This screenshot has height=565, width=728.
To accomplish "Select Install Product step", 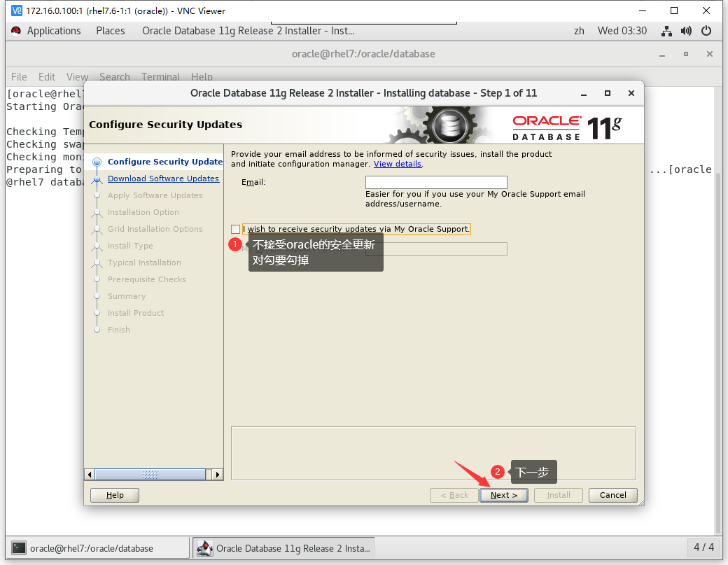I will (x=136, y=313).
